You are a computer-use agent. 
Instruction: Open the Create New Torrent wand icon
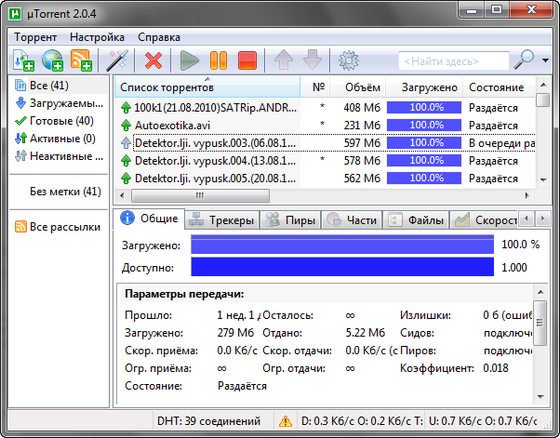point(118,60)
